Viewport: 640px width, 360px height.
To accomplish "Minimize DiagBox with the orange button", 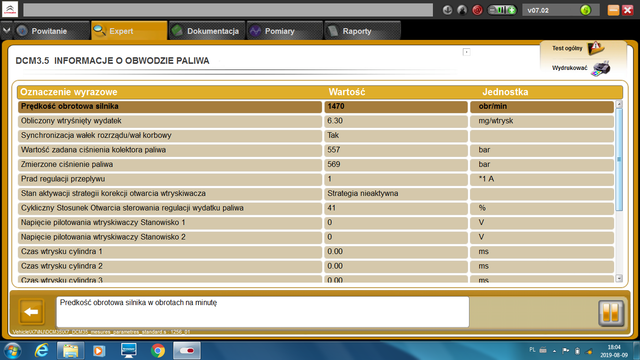I will 613,10.
